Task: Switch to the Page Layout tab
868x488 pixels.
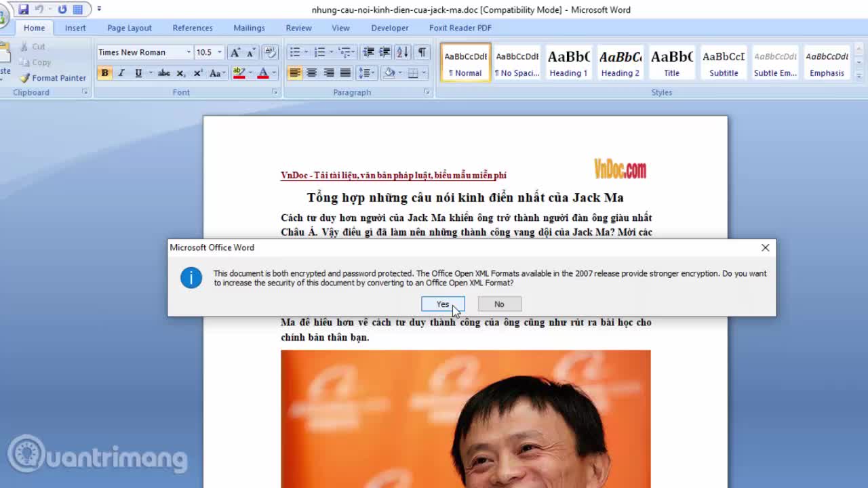Action: [x=130, y=28]
